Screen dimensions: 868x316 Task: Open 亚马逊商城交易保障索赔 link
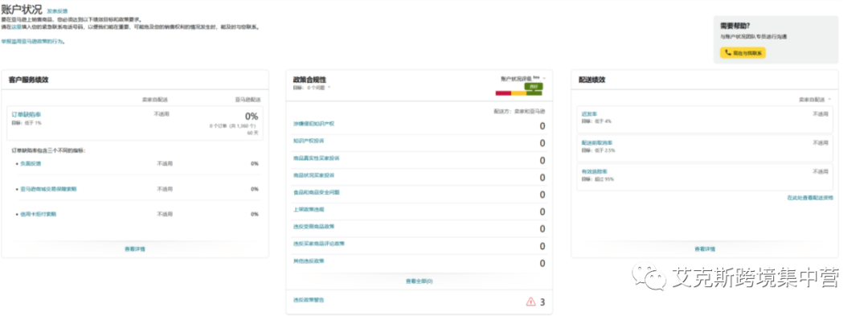[48, 189]
